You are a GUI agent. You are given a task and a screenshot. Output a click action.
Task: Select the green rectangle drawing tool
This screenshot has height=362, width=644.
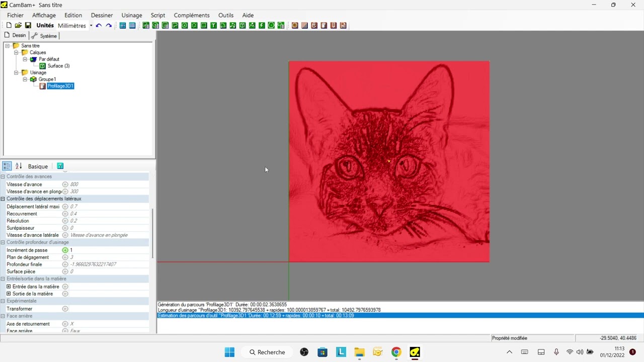pos(204,25)
